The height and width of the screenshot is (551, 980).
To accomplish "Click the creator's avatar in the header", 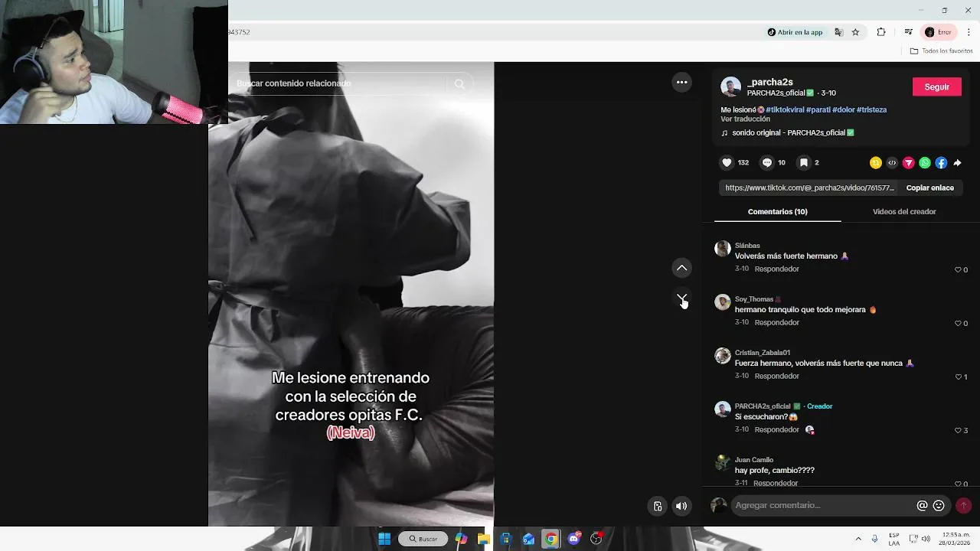I will pos(730,86).
